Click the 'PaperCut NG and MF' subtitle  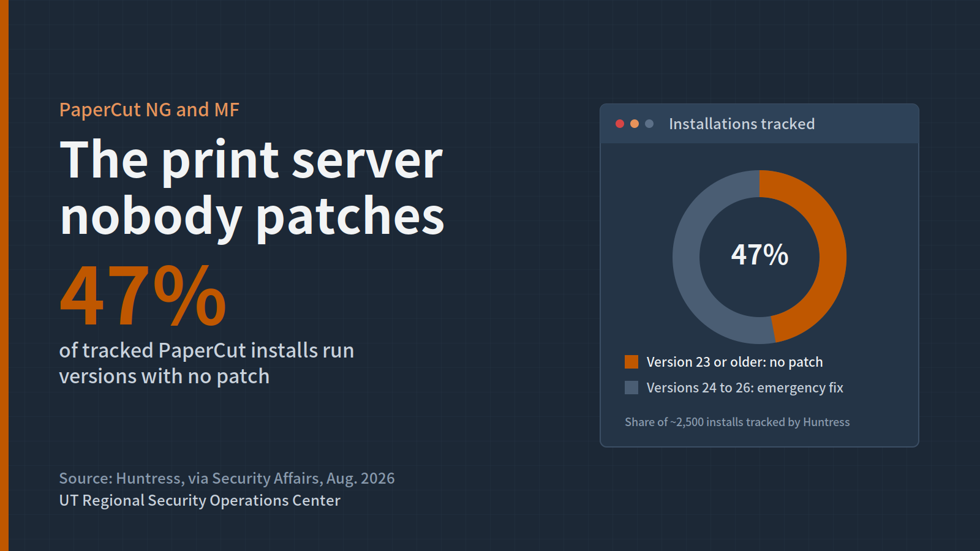pos(149,110)
